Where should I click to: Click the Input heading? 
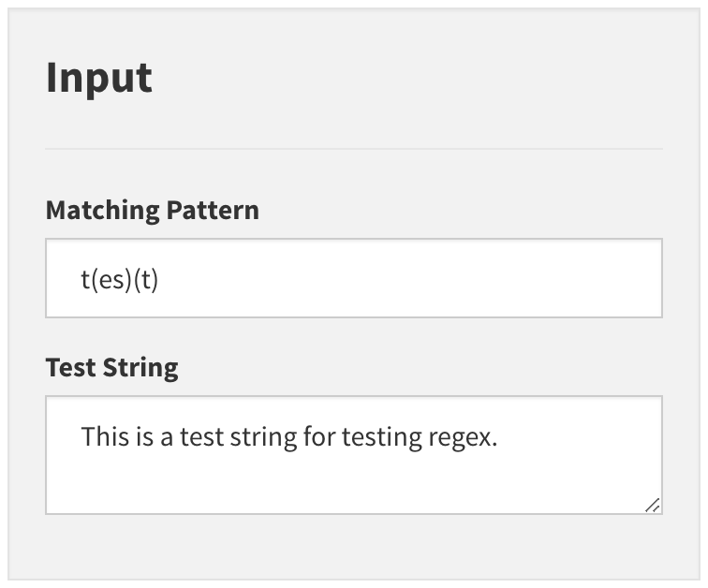tap(99, 78)
